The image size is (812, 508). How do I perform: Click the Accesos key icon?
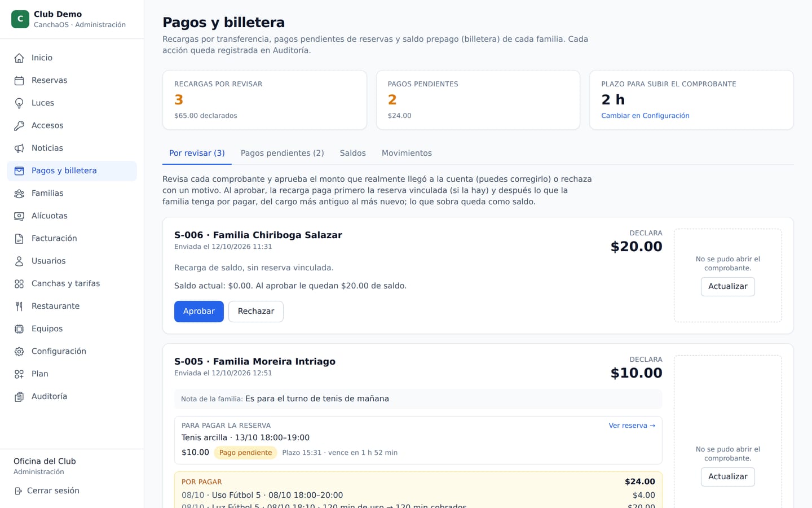(x=19, y=125)
